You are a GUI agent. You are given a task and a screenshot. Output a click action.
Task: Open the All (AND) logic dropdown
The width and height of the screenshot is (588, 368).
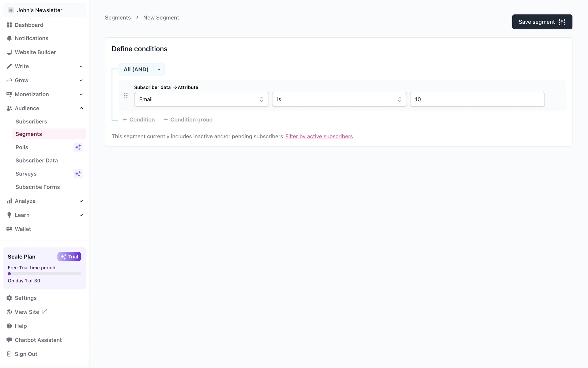tap(141, 69)
